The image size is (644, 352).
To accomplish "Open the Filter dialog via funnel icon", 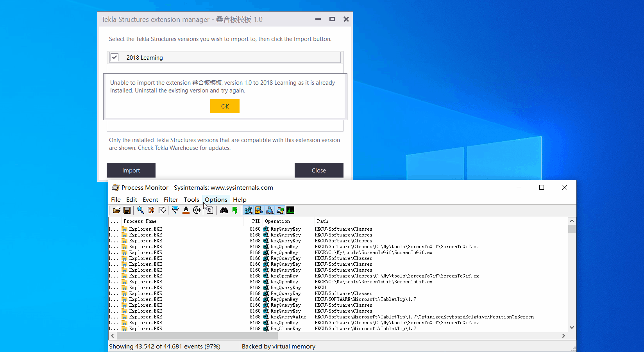I will (175, 210).
